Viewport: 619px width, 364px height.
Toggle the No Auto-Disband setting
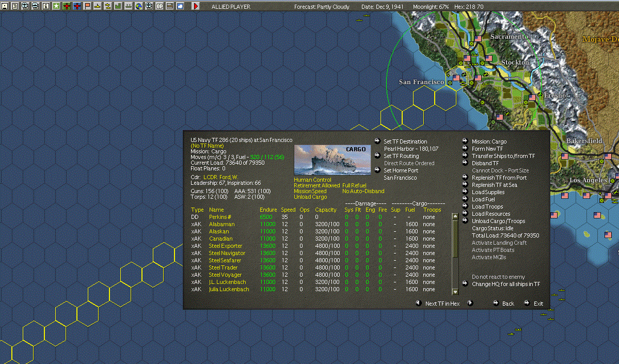[x=363, y=191]
